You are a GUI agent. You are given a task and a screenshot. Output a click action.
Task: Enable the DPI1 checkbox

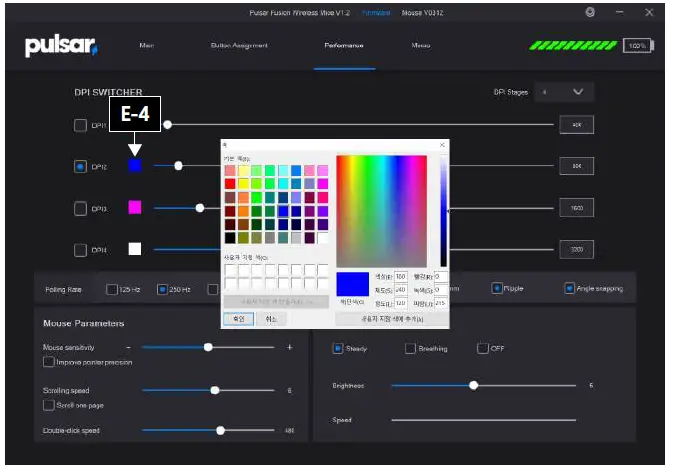81,125
